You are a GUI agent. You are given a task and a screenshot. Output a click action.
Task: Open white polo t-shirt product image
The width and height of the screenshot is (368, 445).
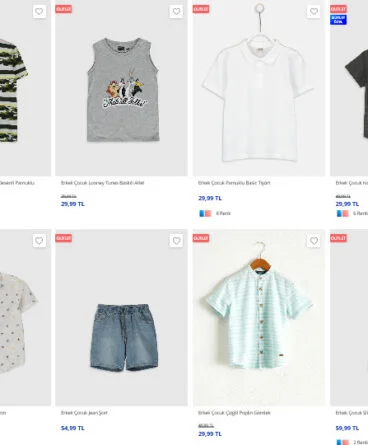click(259, 88)
